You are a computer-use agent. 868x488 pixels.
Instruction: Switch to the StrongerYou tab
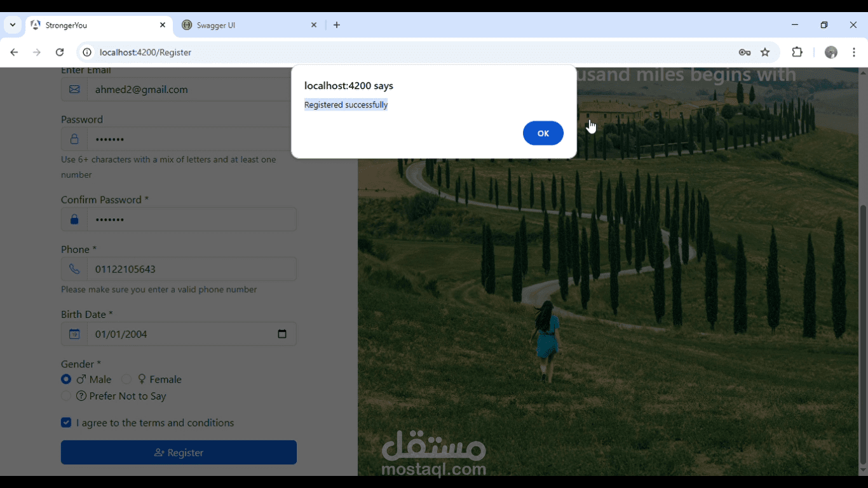[98, 25]
